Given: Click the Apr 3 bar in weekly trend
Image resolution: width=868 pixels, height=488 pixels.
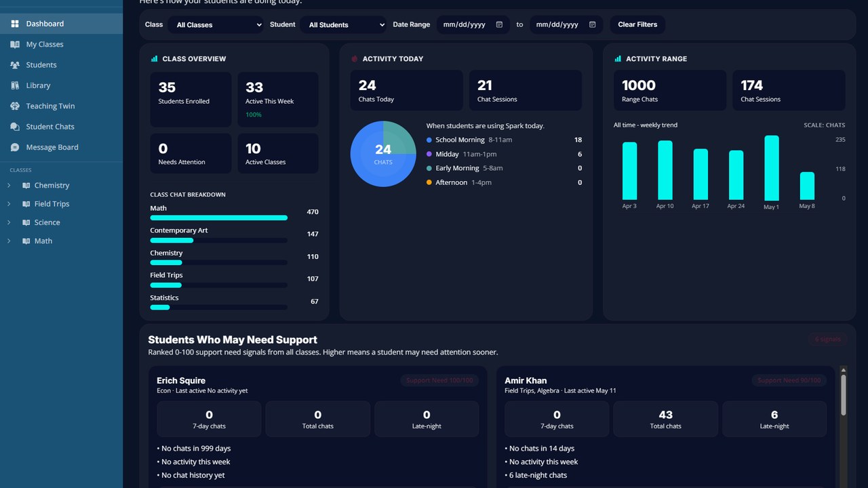Looking at the screenshot, I should click(x=630, y=171).
